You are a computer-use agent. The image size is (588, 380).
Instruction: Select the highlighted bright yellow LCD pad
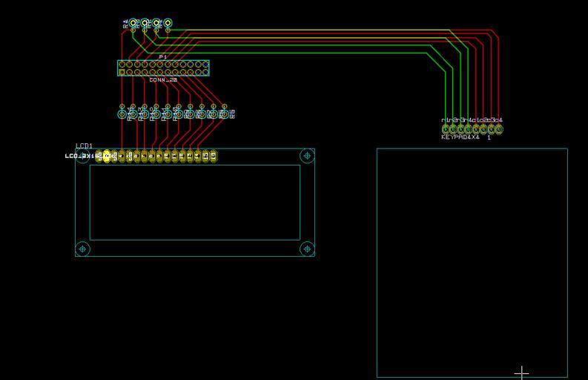[x=107, y=156]
